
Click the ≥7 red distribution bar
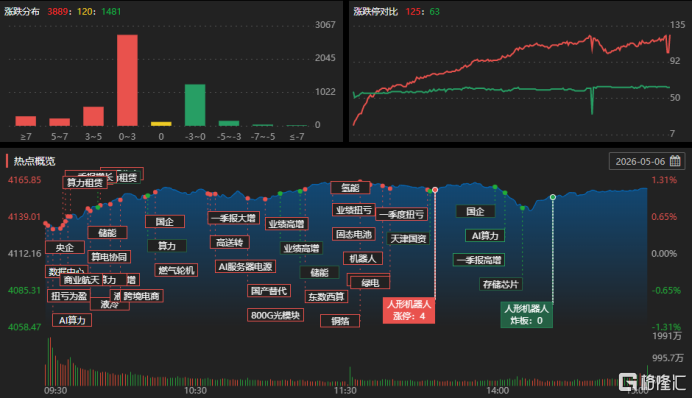pos(26,121)
